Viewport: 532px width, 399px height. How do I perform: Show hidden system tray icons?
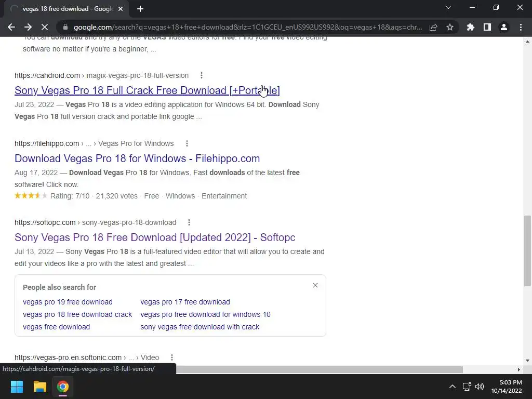(x=453, y=387)
